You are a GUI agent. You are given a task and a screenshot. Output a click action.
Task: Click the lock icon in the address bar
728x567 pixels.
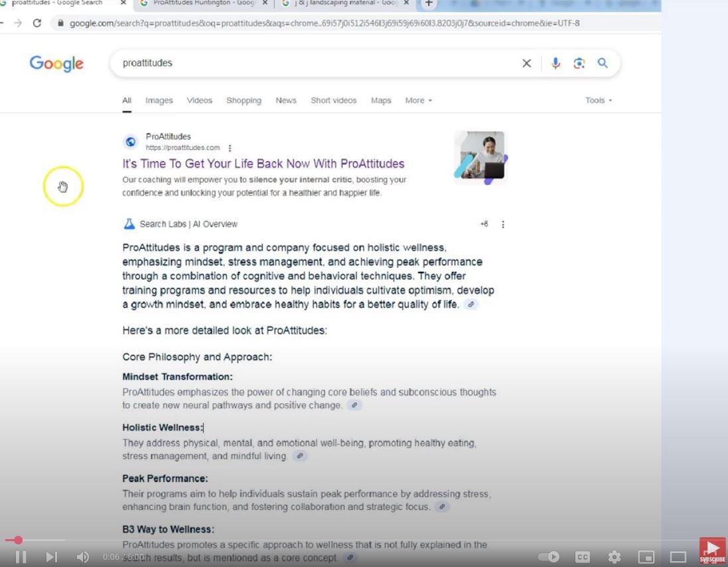coord(60,23)
